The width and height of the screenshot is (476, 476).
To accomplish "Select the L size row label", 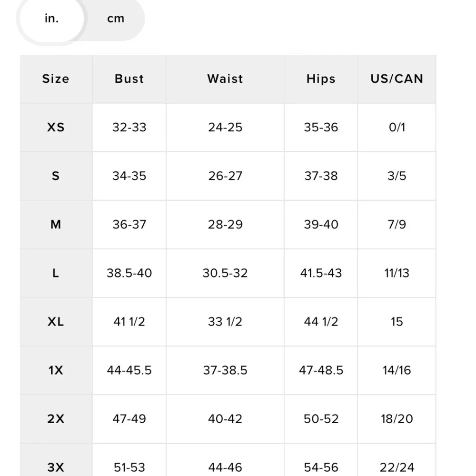I will click(x=56, y=273).
